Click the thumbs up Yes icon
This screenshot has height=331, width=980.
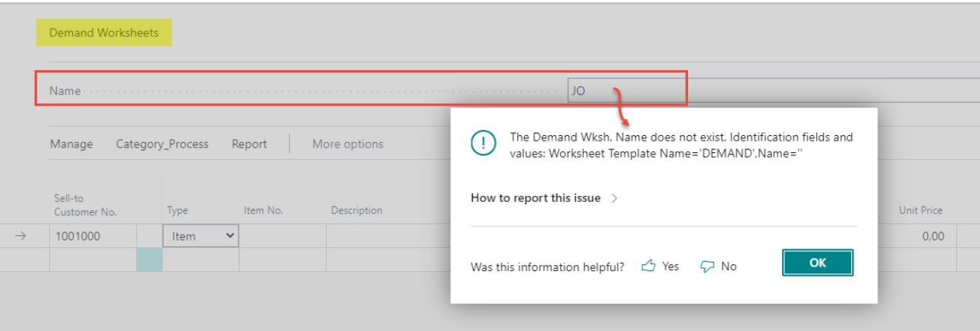(x=648, y=266)
